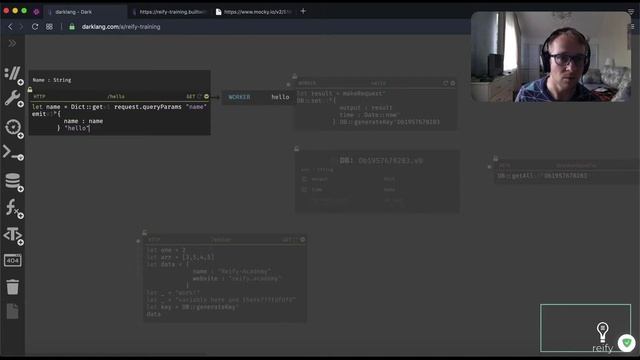Viewport: 640px width, 360px height.
Task: Click request.queryParams in the handler code
Action: 148,107
